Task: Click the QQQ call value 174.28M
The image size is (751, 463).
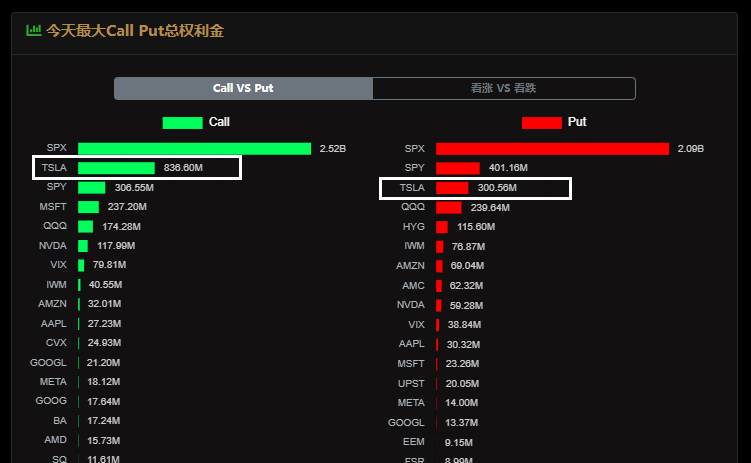Action: [121, 226]
